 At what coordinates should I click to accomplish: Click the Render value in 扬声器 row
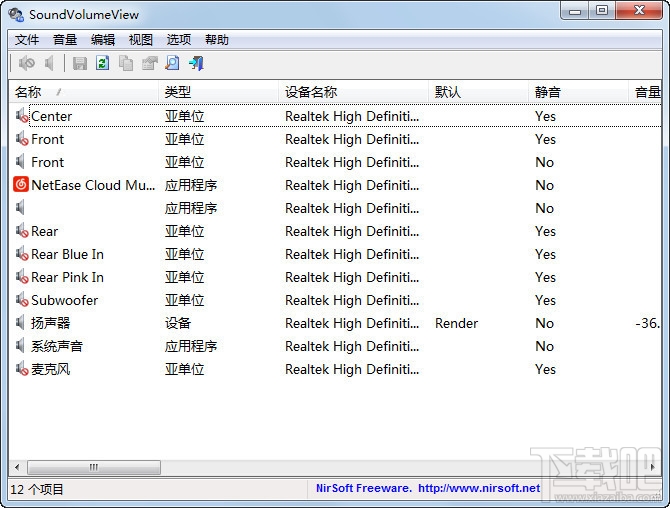[456, 323]
